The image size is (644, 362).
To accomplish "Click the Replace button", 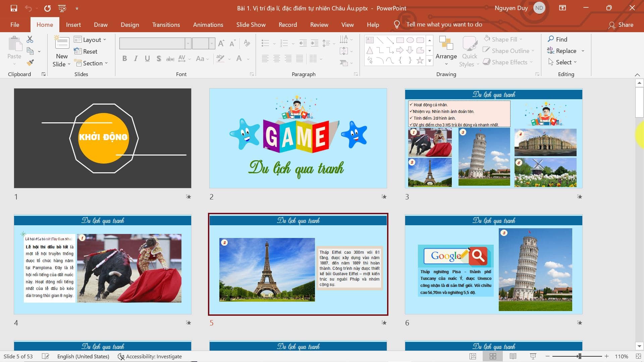I will click(x=561, y=51).
